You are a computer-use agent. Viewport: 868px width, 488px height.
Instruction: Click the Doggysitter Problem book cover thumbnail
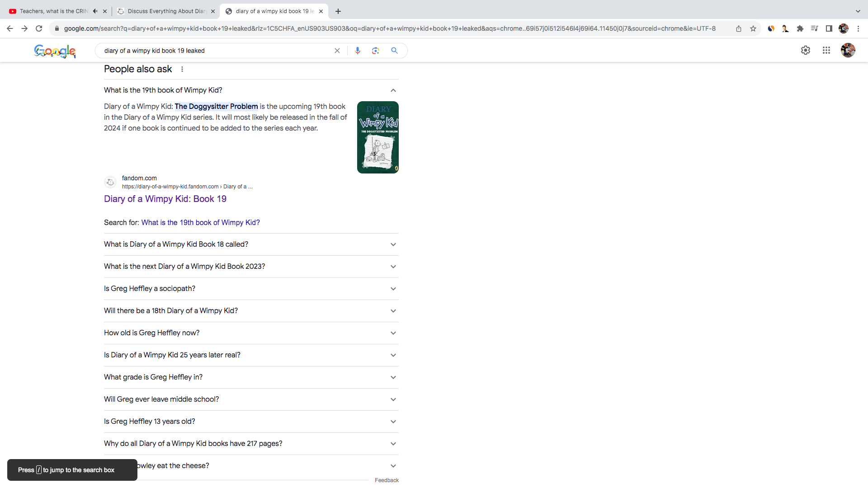378,137
